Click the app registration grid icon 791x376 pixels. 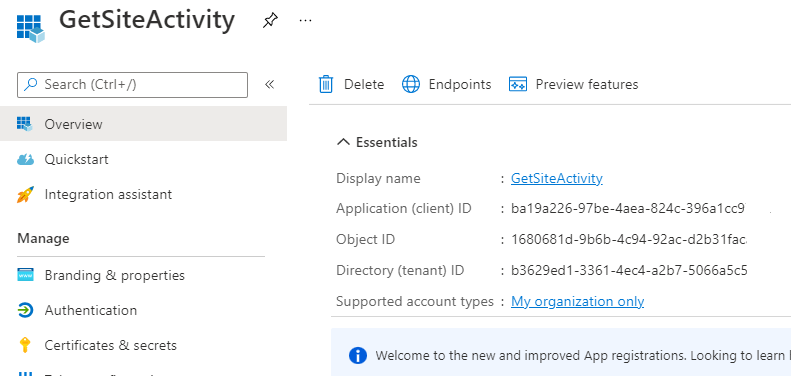click(x=30, y=28)
